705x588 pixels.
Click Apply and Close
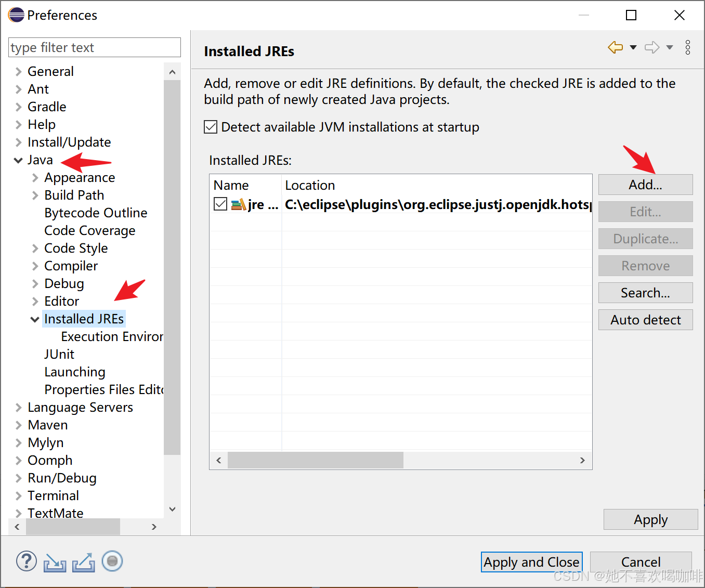(x=531, y=562)
